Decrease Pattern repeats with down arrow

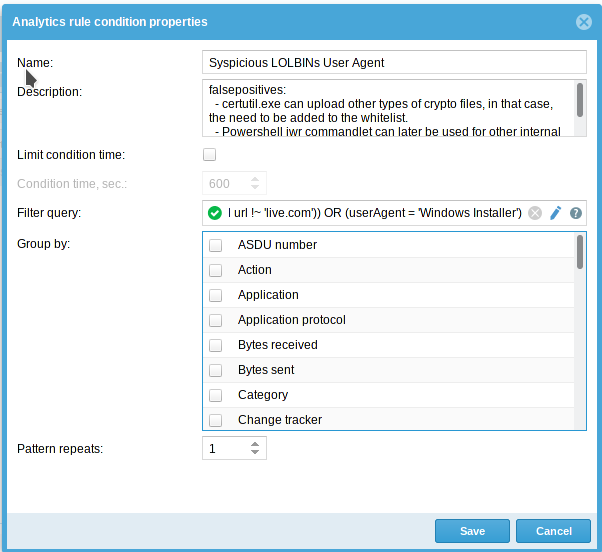coord(255,452)
